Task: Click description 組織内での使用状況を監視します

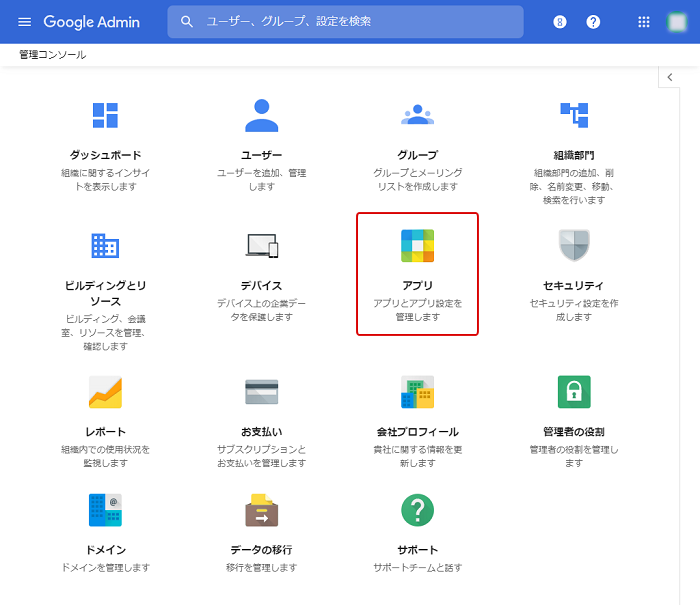Action: (105, 456)
